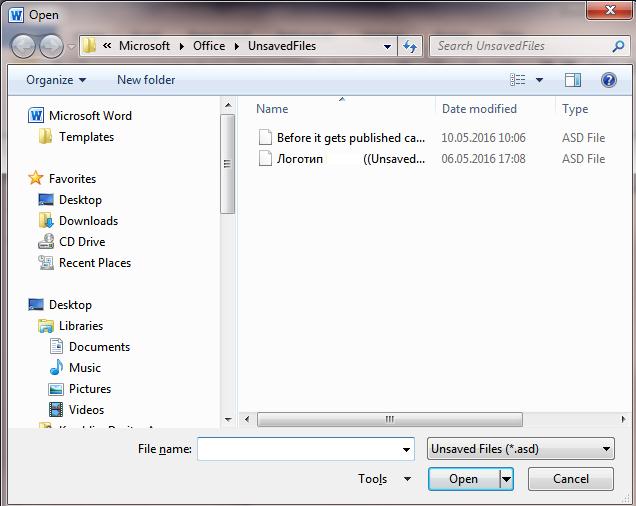
Task: Open recent locations dropdown beside Forward arrow
Action: pos(71,46)
